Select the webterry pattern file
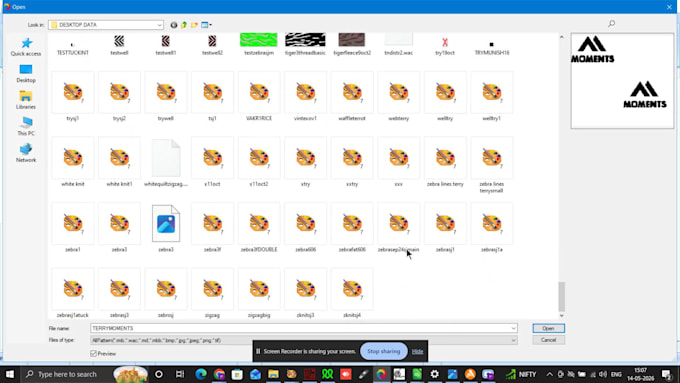This screenshot has height=383, width=680. tap(399, 96)
